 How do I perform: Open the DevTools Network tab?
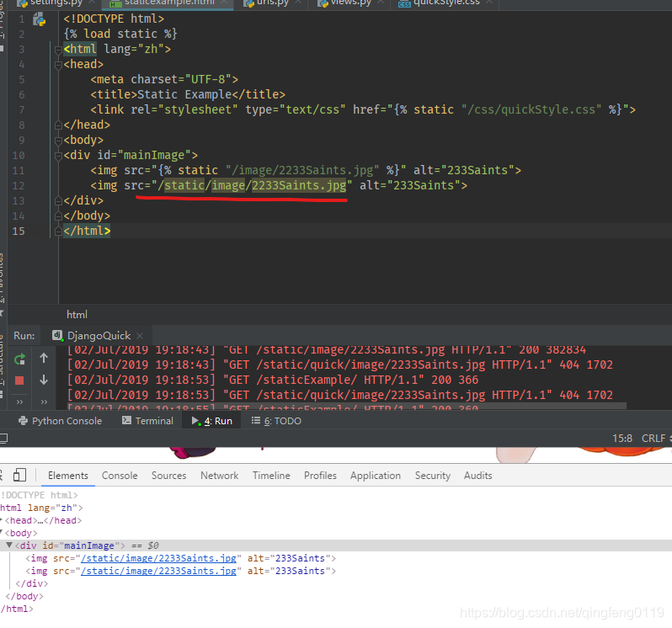tap(220, 476)
